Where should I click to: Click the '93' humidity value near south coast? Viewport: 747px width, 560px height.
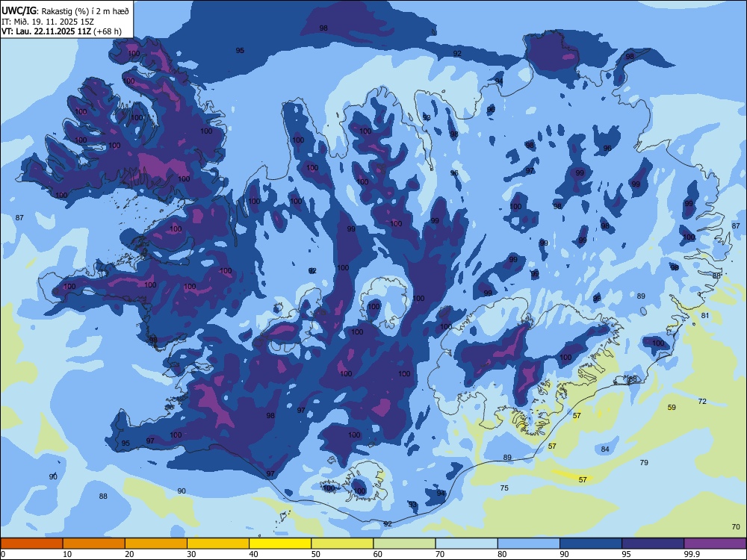coord(412,504)
